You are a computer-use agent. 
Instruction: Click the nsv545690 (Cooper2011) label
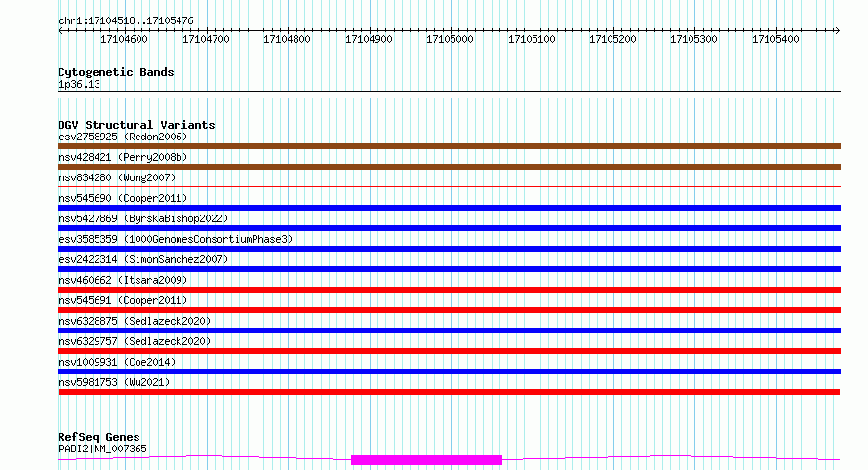click(123, 198)
